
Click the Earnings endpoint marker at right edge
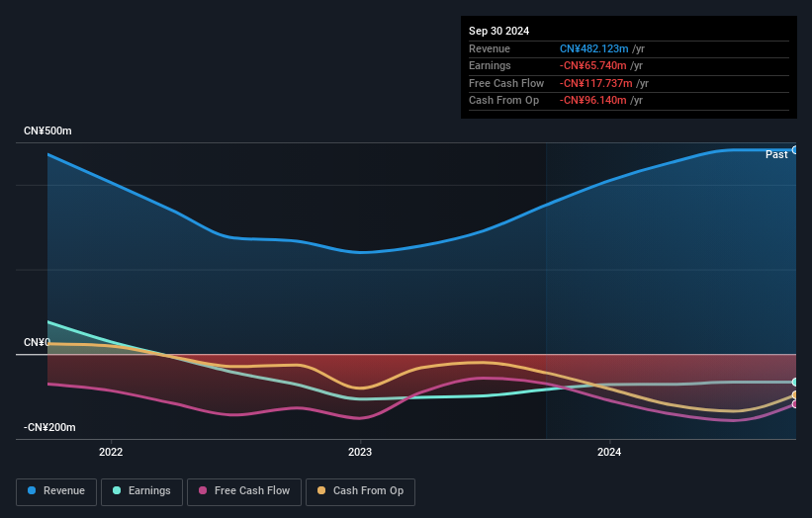coord(795,382)
